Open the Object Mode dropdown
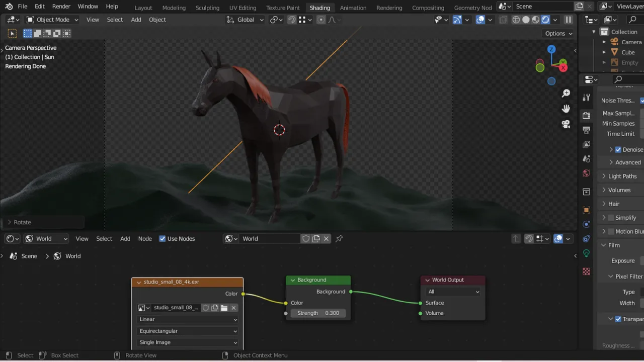Image resolution: width=644 pixels, height=362 pixels. pos(53,20)
